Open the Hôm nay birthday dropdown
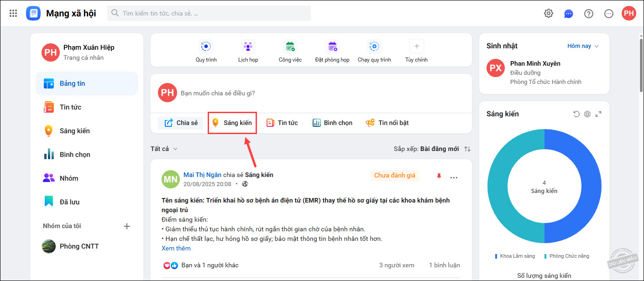Screen dimensions: 644x281 583,46
